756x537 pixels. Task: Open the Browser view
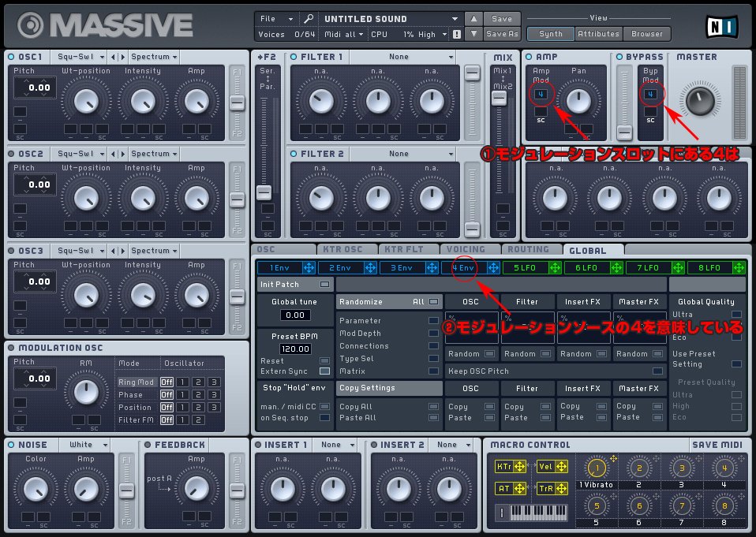point(646,34)
